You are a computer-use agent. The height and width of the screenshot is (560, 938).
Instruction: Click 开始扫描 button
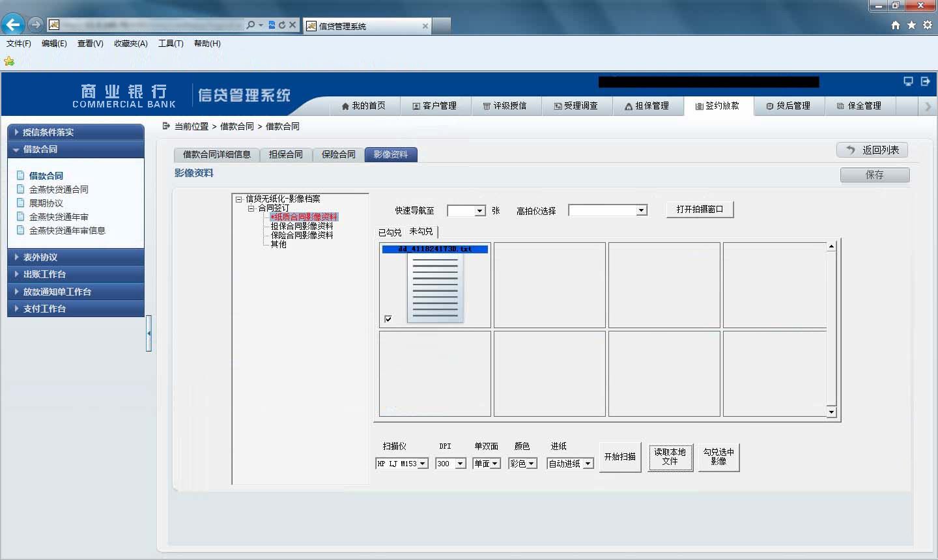pos(620,456)
